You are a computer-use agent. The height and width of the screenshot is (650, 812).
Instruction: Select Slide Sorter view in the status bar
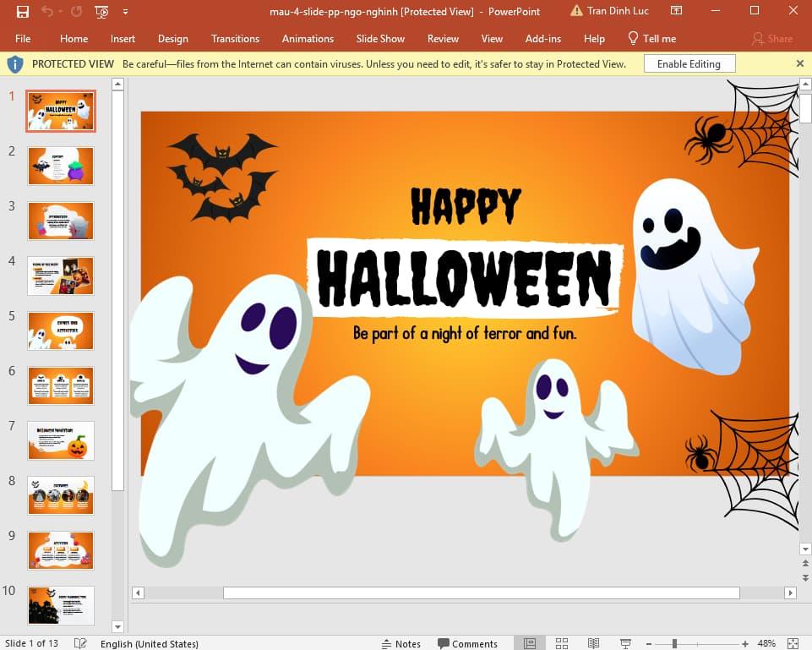click(562, 643)
